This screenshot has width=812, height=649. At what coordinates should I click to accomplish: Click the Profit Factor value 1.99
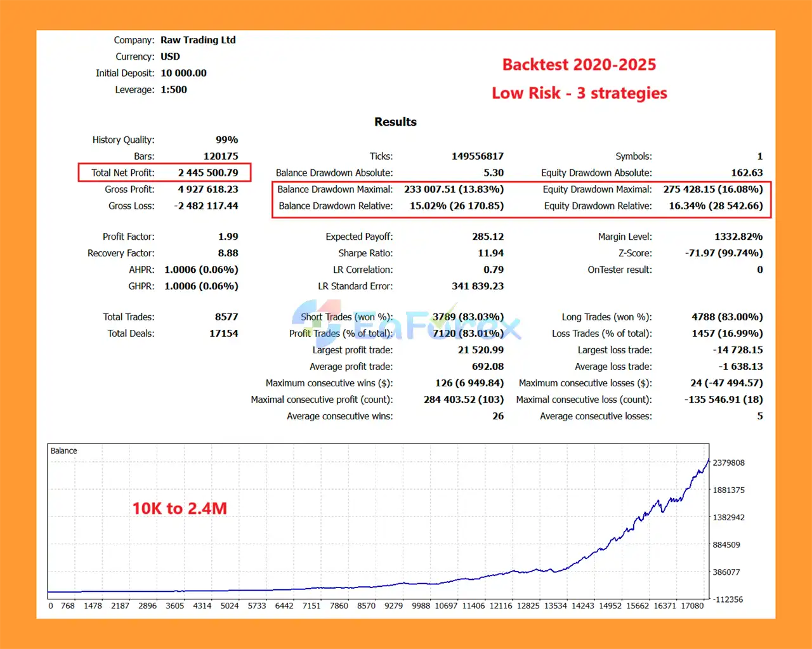point(228,237)
